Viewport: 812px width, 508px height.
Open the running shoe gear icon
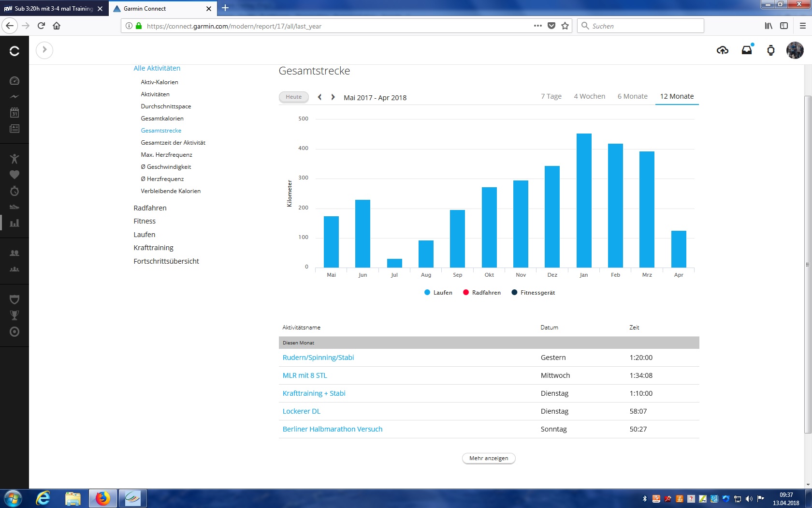(x=14, y=207)
